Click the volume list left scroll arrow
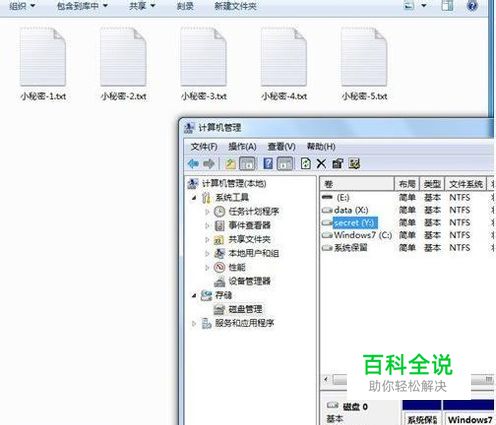The width and height of the screenshot is (496, 425). (x=326, y=379)
